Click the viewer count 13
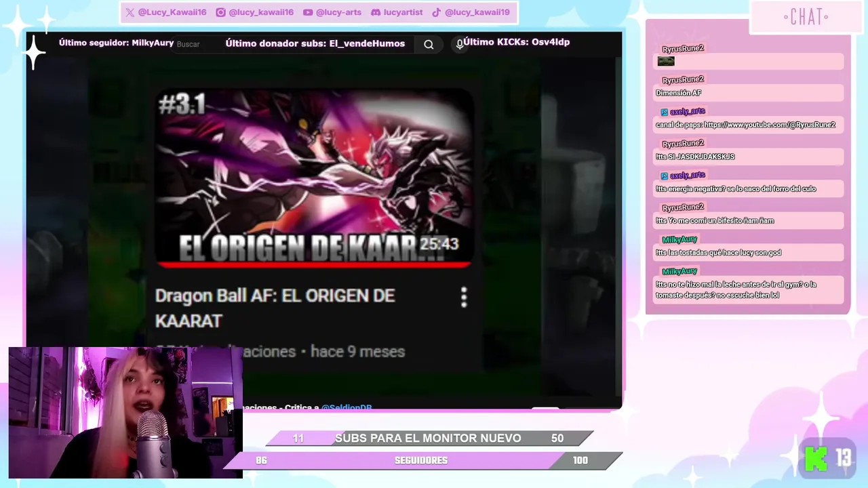Image resolution: width=868 pixels, height=488 pixels. coord(844,459)
